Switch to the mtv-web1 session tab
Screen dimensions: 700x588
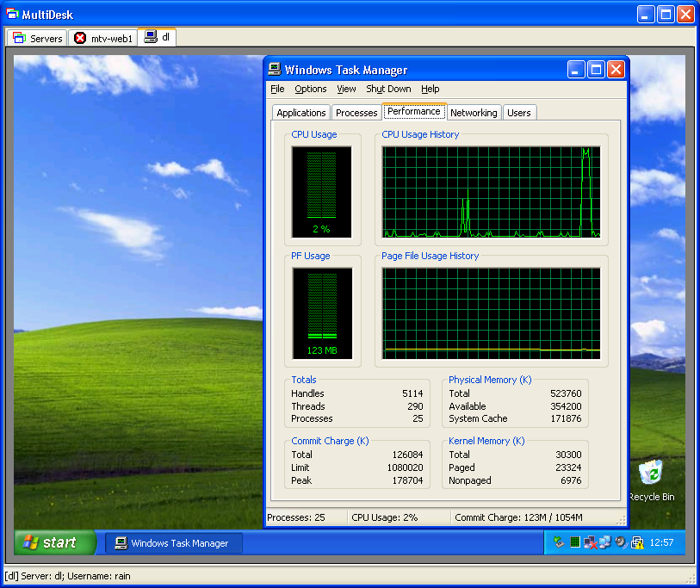103,38
